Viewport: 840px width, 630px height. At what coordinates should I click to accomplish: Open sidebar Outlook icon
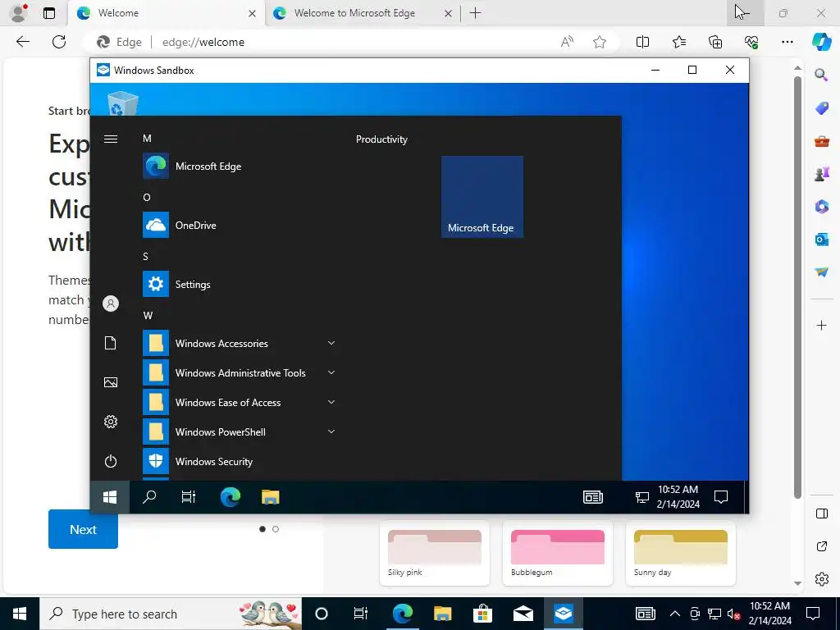tap(821, 240)
